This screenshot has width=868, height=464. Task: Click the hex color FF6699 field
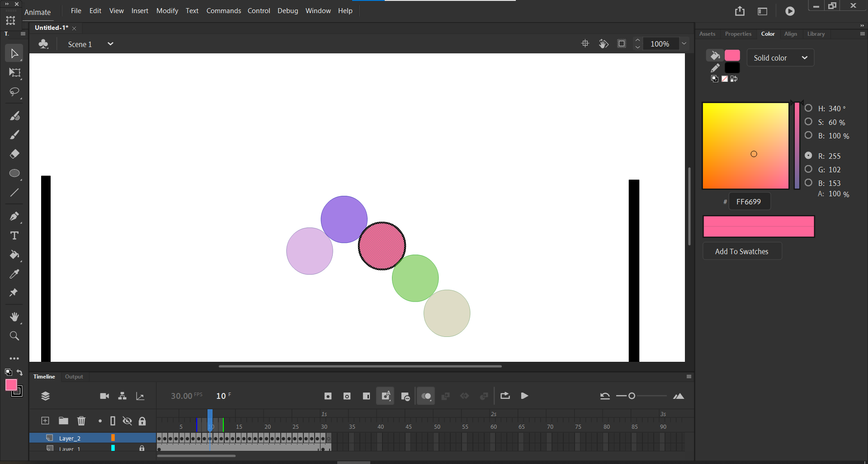tap(749, 202)
